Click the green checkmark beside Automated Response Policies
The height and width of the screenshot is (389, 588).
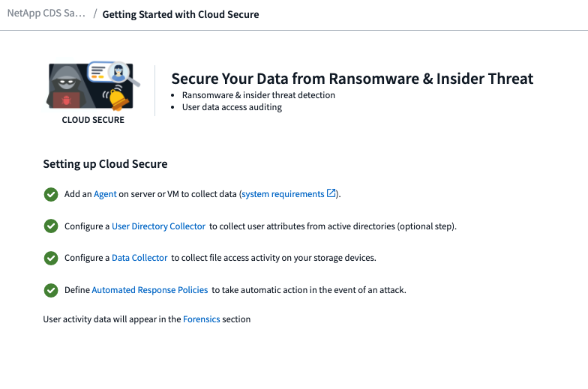[x=51, y=290]
